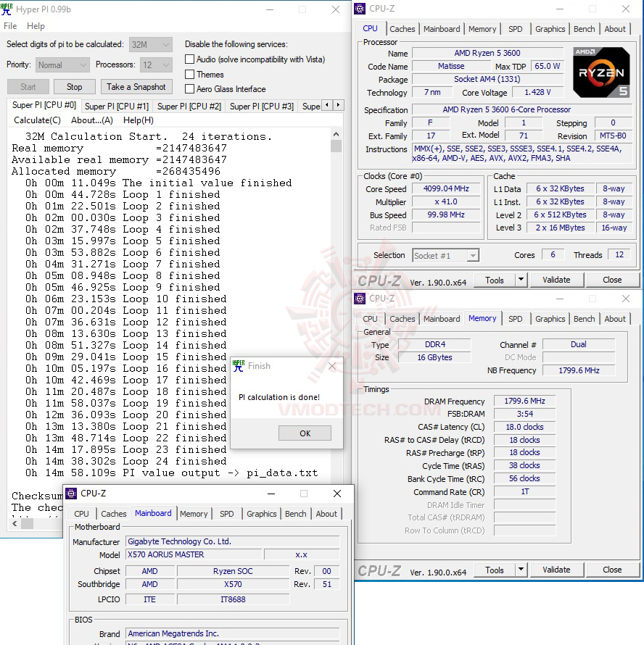Click the CAS# Latency 18.0 clocks value

(524, 427)
